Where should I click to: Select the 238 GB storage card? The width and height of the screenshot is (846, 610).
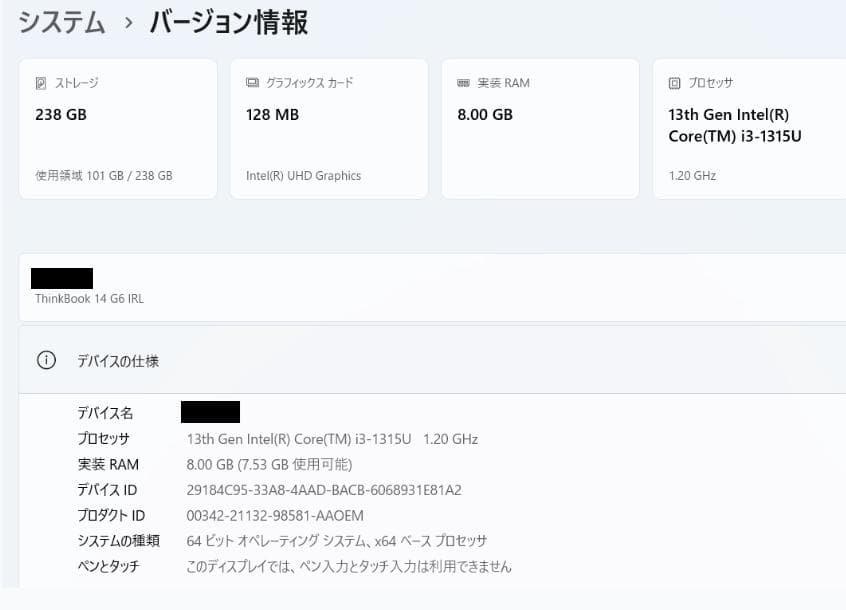(117, 127)
